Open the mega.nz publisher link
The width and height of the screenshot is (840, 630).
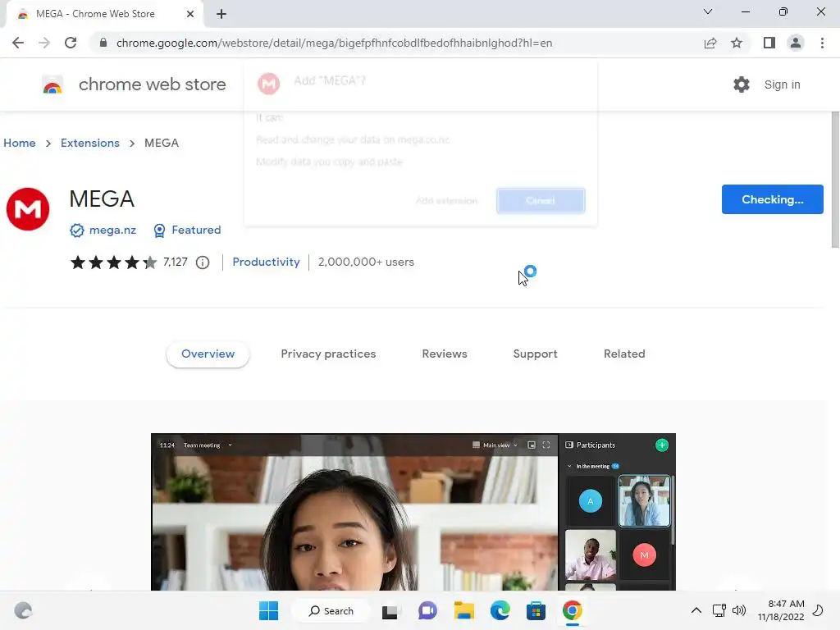112,230
